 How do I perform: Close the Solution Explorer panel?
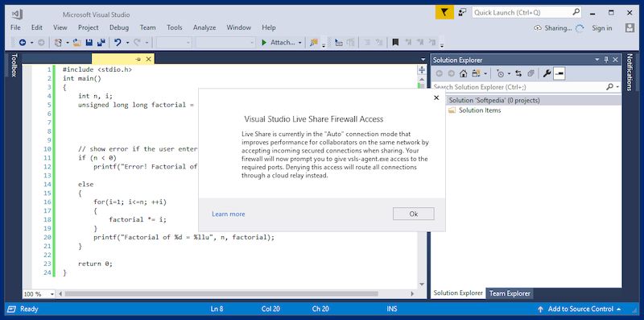(615, 60)
